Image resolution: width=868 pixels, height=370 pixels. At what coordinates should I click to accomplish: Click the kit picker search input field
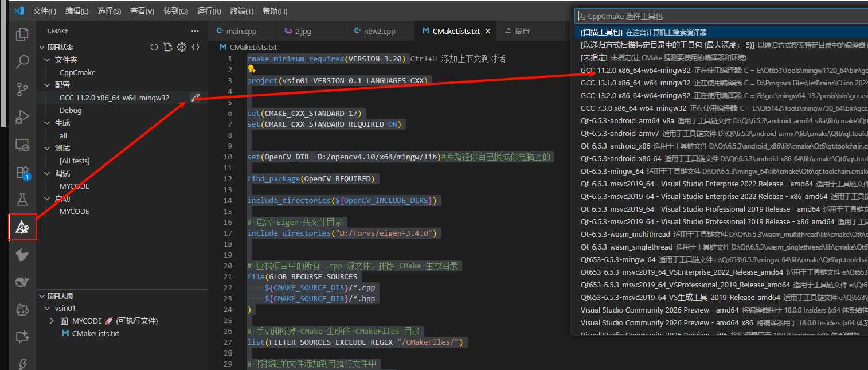pos(721,16)
